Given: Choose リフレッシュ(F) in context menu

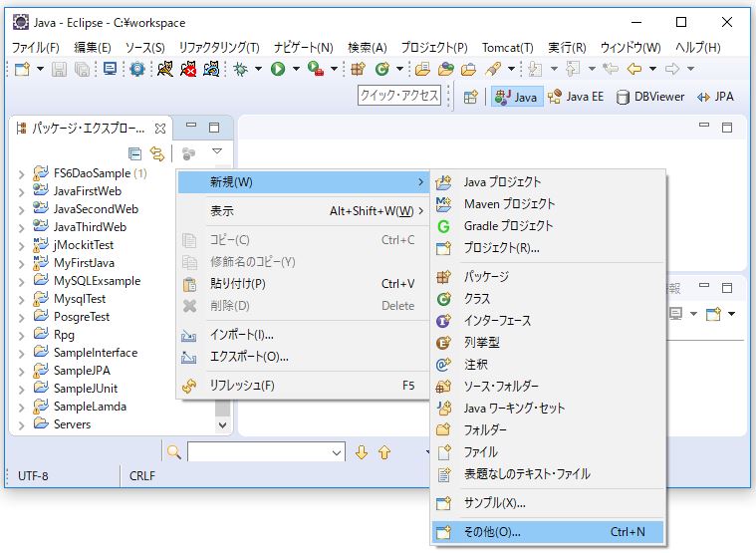Looking at the screenshot, I should pyautogui.click(x=303, y=386).
